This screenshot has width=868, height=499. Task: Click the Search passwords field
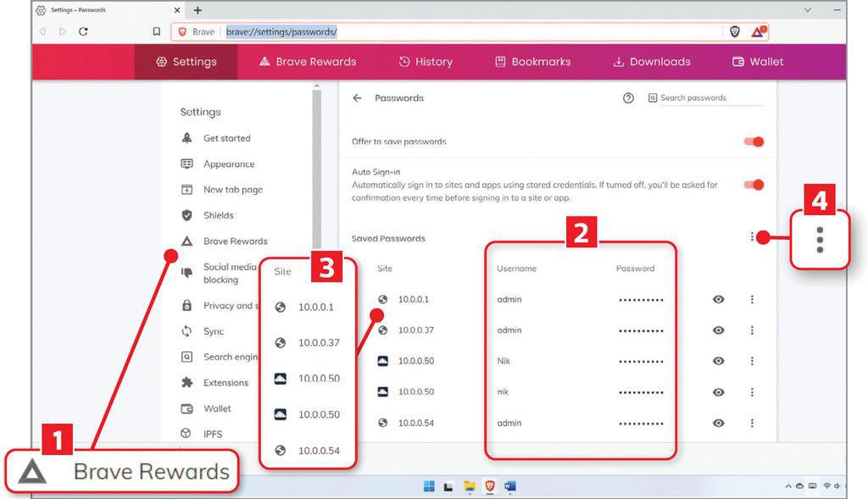706,98
